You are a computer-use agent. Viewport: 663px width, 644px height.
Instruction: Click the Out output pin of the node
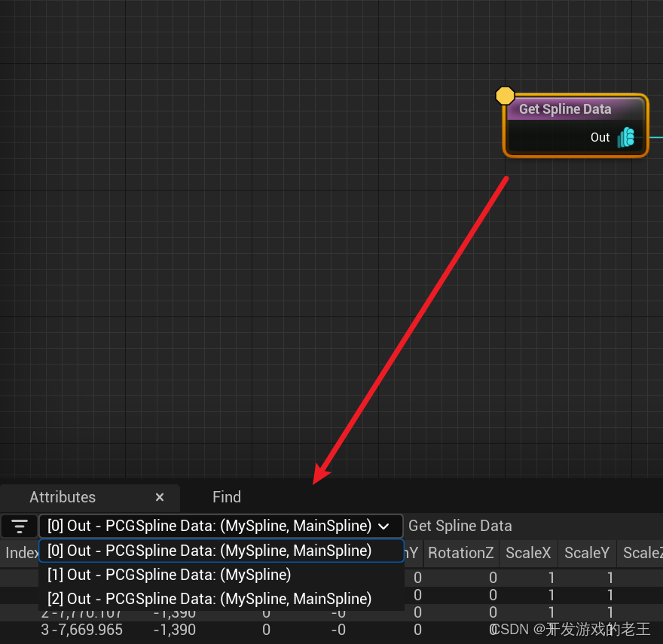click(600, 138)
